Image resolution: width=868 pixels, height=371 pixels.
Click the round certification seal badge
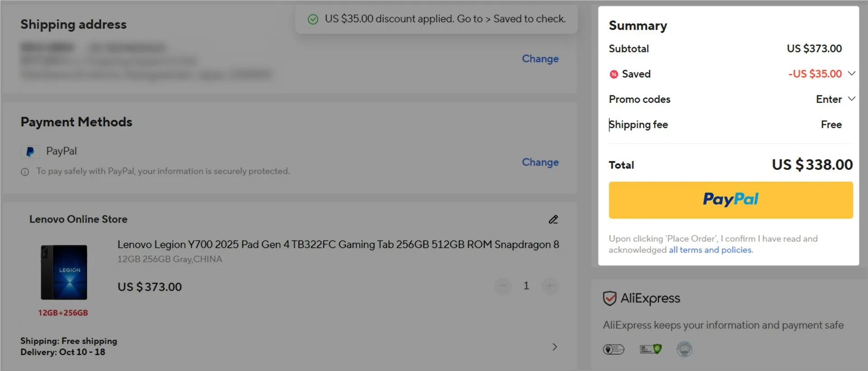click(x=684, y=349)
